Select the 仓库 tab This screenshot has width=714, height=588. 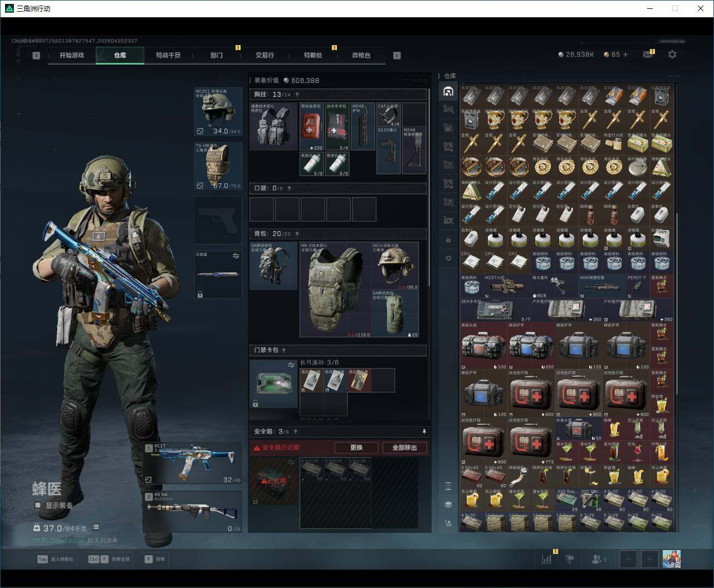pyautogui.click(x=120, y=55)
